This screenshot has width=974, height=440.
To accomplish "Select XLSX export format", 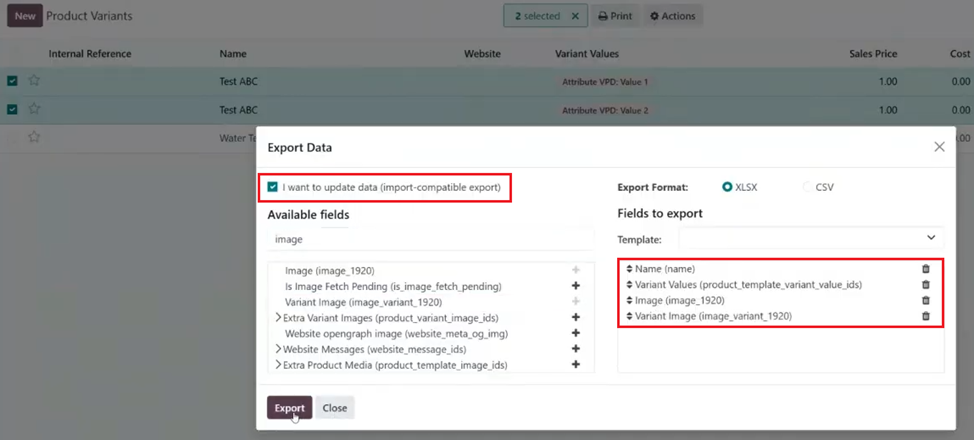I will (x=727, y=187).
